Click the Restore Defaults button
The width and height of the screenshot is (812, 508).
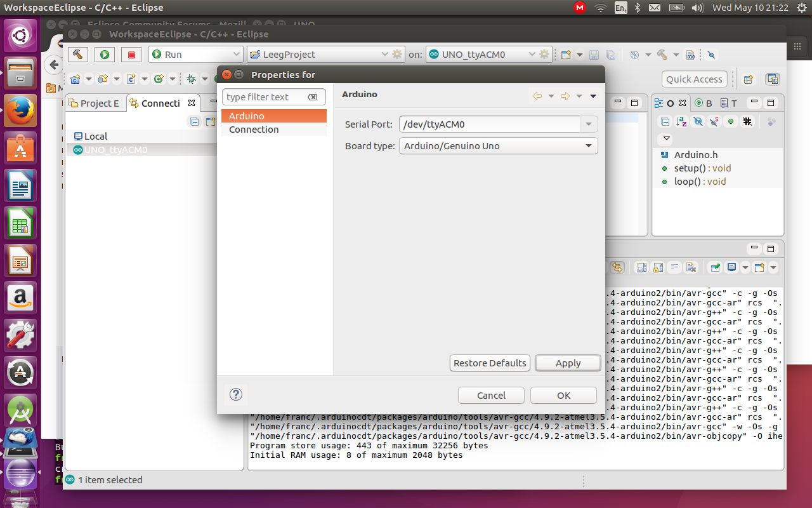(490, 363)
